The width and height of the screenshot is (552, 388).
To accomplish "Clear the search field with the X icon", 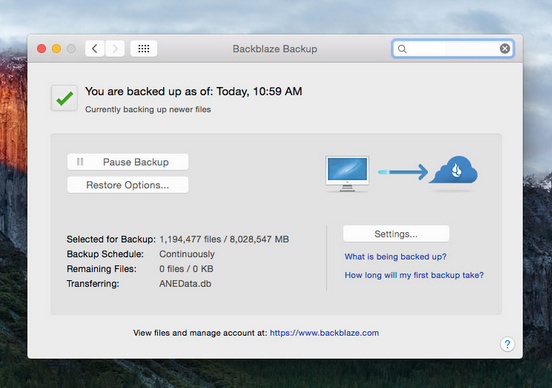I will [505, 49].
